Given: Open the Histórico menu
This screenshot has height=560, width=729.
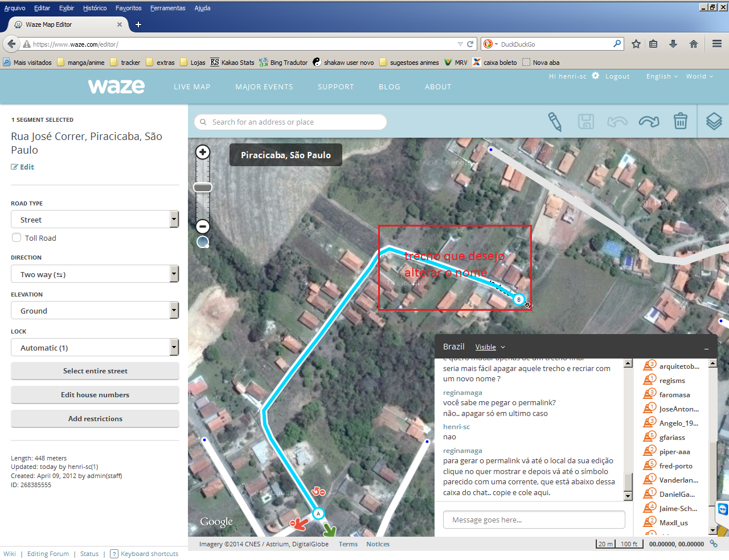Looking at the screenshot, I should 95,8.
